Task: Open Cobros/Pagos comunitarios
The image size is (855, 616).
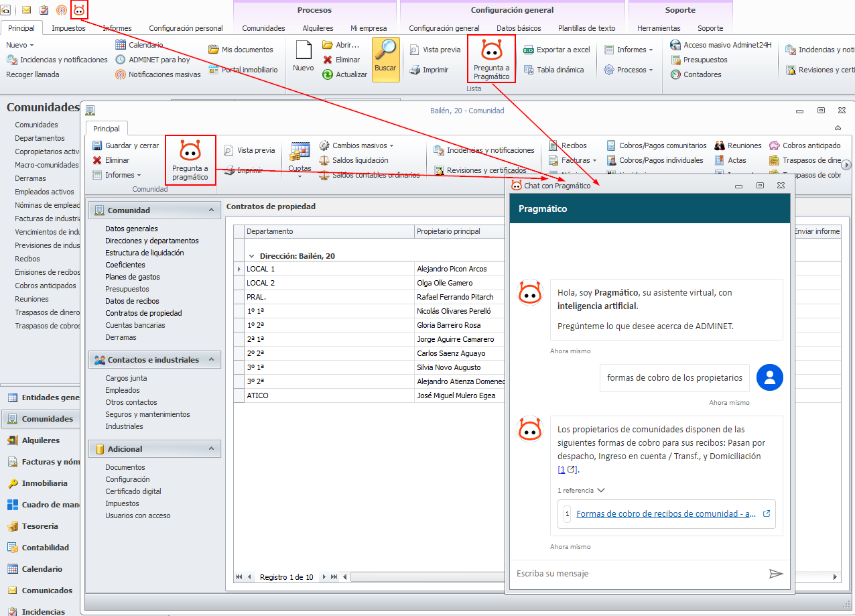Action: [x=657, y=145]
